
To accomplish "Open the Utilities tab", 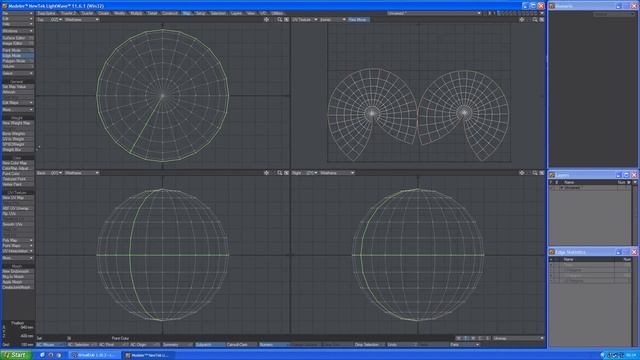I will tap(277, 13).
